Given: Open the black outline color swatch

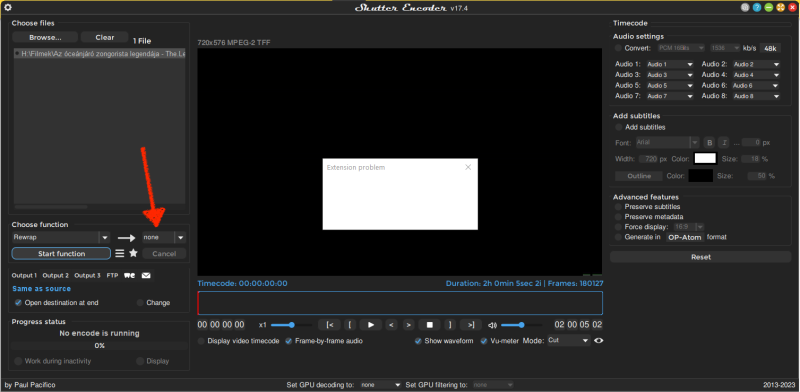Looking at the screenshot, I should (x=701, y=176).
